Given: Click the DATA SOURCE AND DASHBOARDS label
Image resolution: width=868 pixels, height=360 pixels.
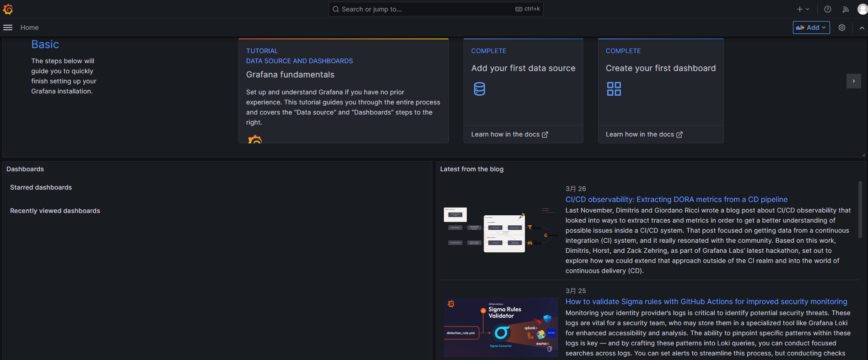Looking at the screenshot, I should coord(299,61).
